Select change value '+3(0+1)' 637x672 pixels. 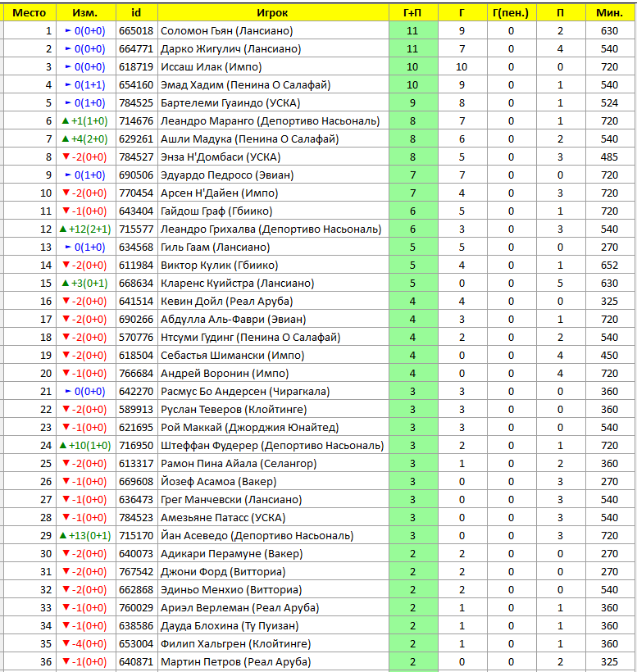[85, 283]
